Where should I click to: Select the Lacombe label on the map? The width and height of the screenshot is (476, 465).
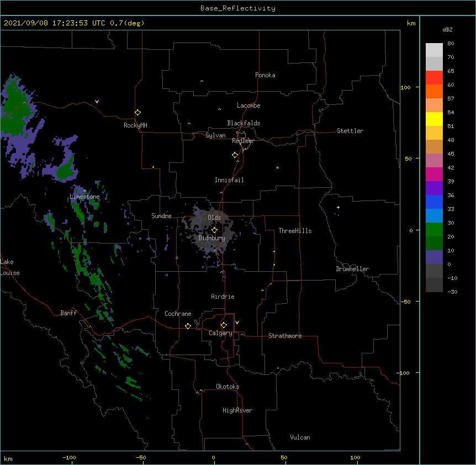pos(248,105)
